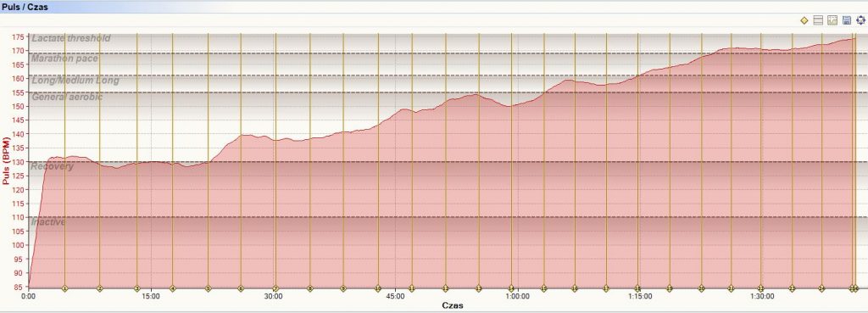This screenshot has height=313, width=868.
Task: Click the 'Czas' horizontal axis label
Action: (453, 305)
